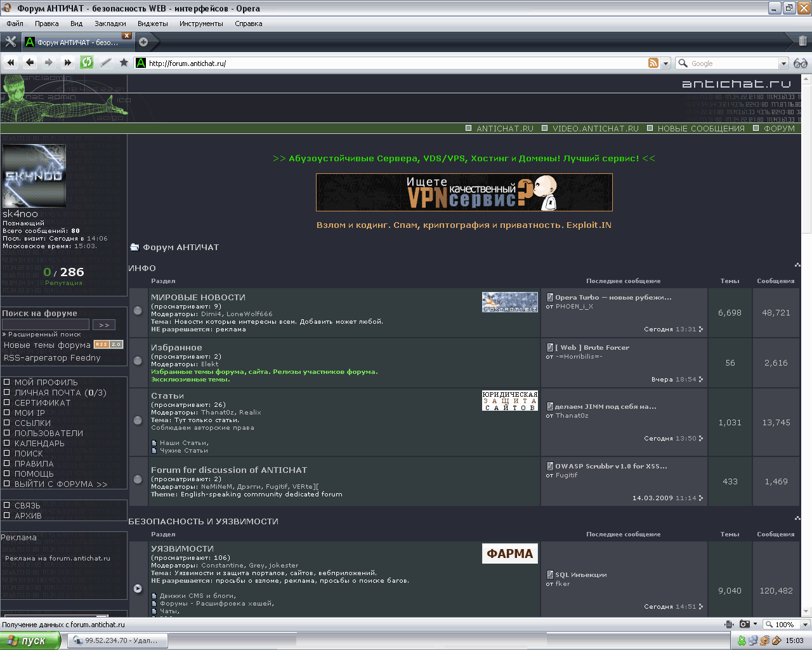
Task: Open НОВЫЕ СООБЩЕНИЯ in header
Action: [x=701, y=128]
